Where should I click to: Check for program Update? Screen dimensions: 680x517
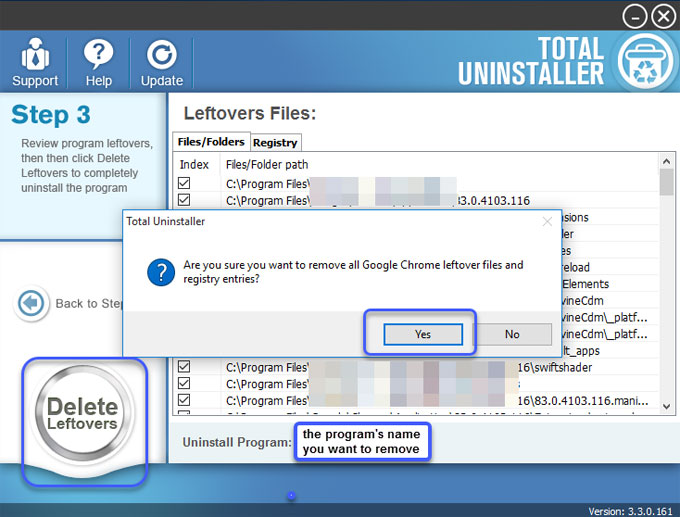(162, 63)
